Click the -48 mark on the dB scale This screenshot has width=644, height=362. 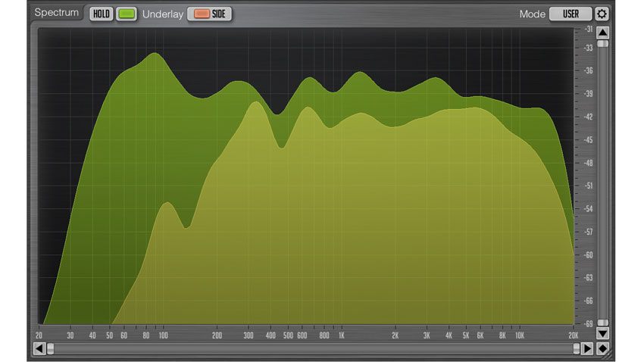[588, 163]
